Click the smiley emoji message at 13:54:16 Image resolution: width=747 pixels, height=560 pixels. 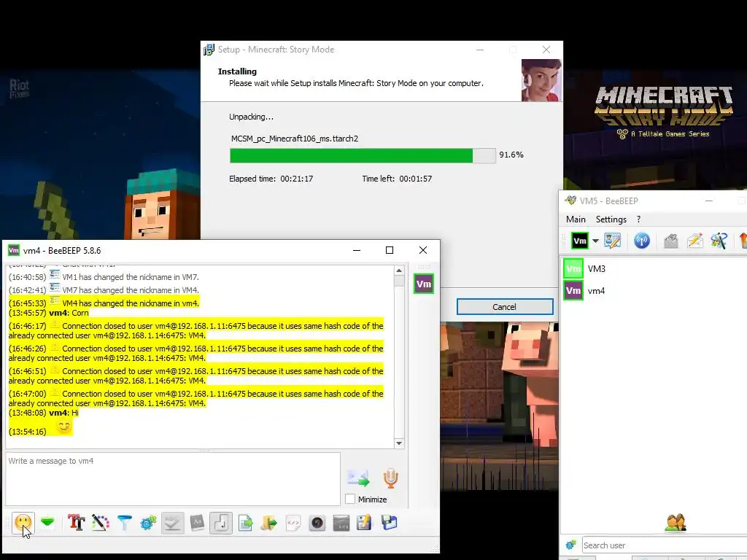(x=40, y=428)
